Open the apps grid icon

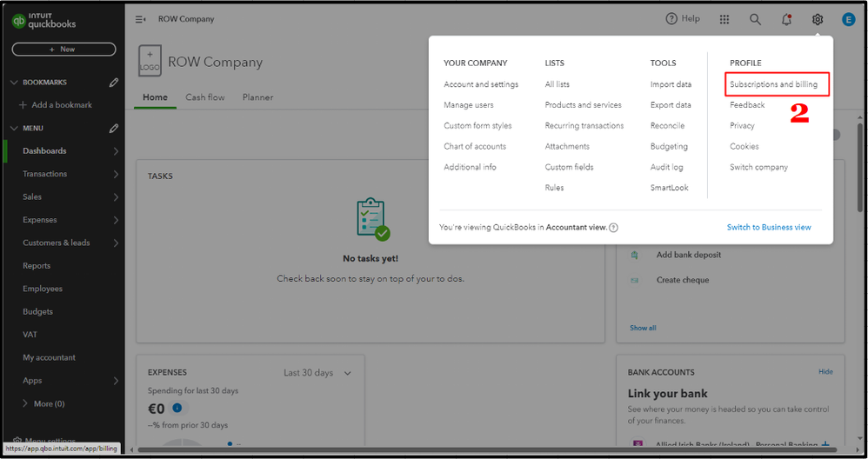[724, 19]
